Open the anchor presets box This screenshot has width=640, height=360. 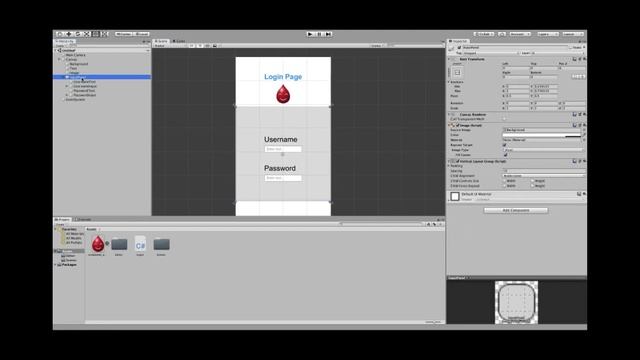coord(457,72)
